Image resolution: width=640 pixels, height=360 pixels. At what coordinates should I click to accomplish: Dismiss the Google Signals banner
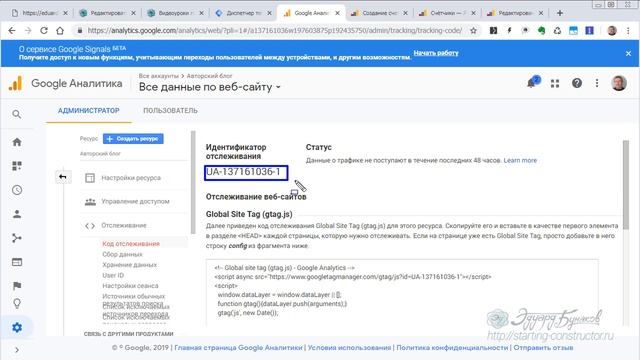[628, 53]
